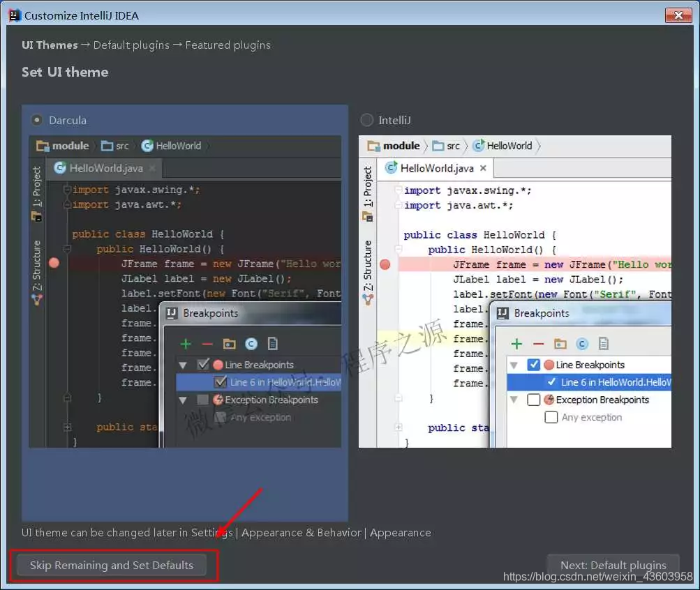Viewport: 700px width, 590px height.
Task: Close HelloWorld.java tab in IntelliJ preview
Action: (x=483, y=168)
